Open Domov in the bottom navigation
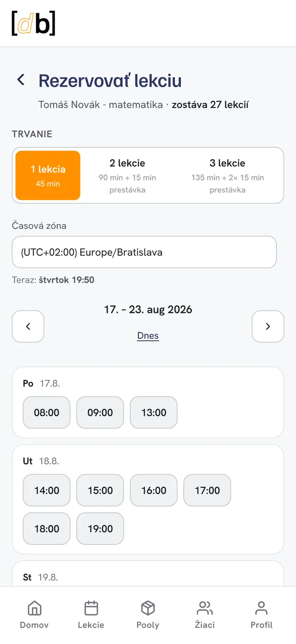This screenshot has height=644, width=296. point(34,615)
